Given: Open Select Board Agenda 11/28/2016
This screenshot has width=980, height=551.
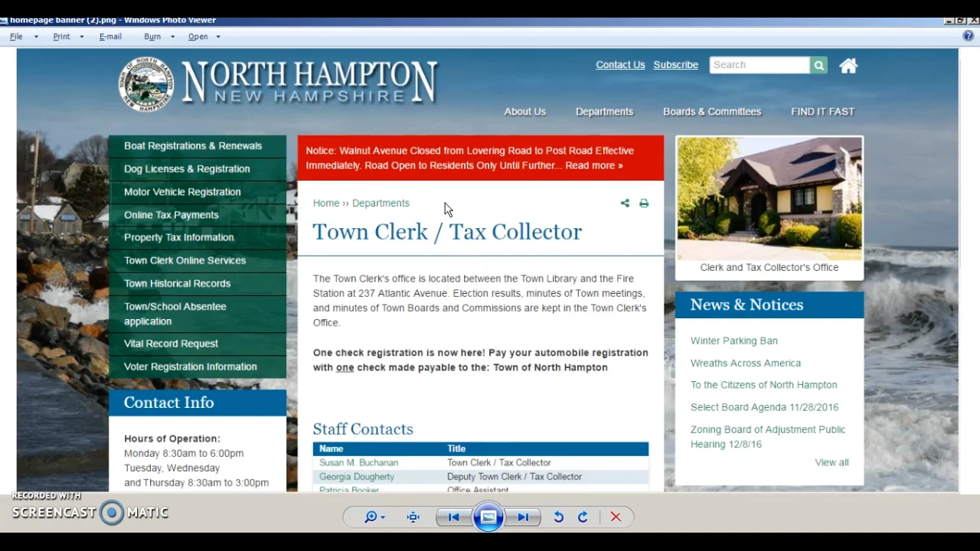Looking at the screenshot, I should (765, 407).
